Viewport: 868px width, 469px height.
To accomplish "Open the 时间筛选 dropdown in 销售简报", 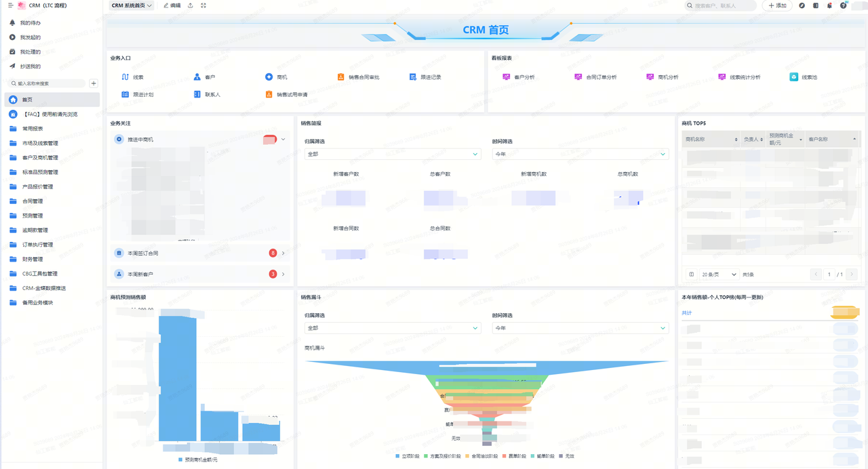I will tap(580, 155).
